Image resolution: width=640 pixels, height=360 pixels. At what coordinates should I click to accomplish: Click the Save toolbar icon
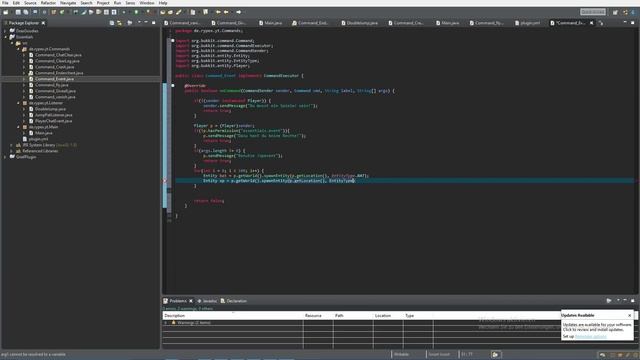point(18,12)
